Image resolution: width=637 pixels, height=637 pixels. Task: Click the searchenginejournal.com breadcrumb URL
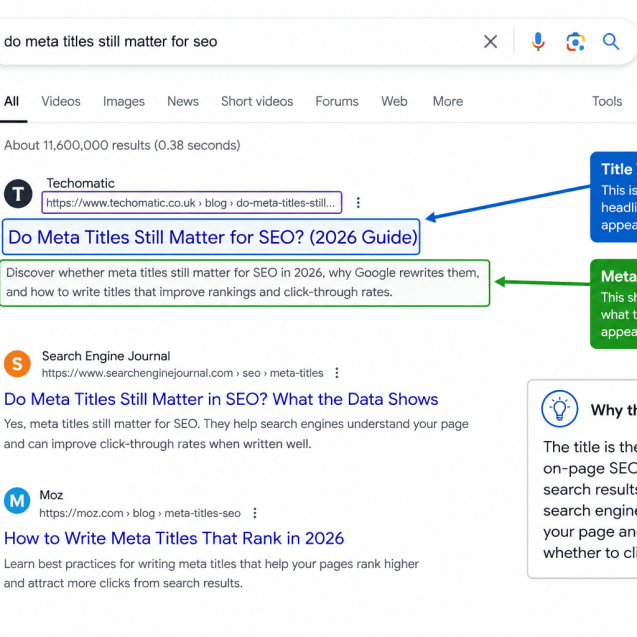coord(182,373)
